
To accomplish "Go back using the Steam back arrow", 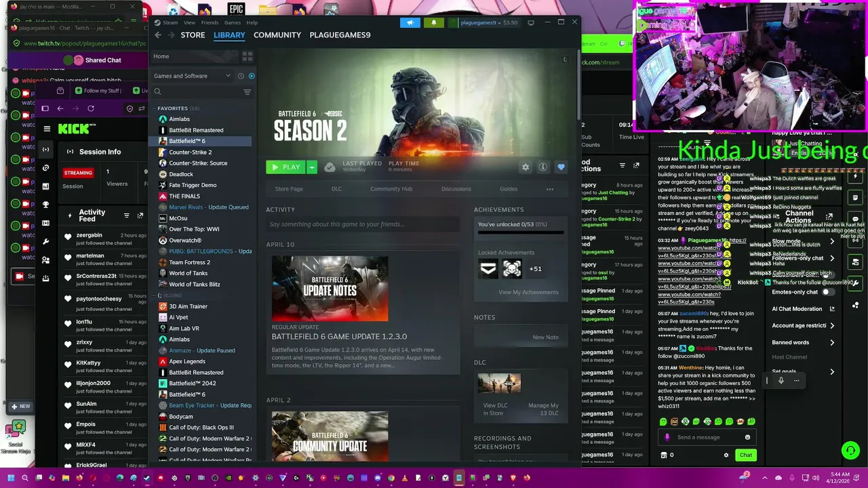I will pyautogui.click(x=158, y=35).
